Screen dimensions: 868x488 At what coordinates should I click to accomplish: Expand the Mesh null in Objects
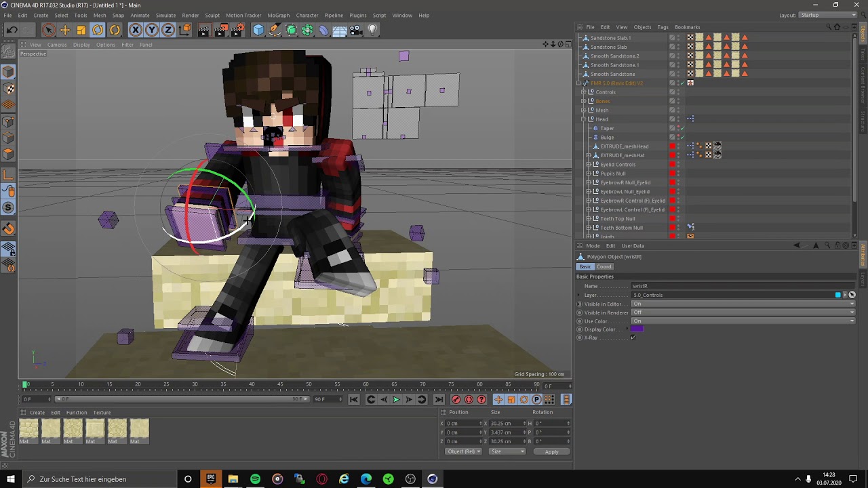point(583,110)
